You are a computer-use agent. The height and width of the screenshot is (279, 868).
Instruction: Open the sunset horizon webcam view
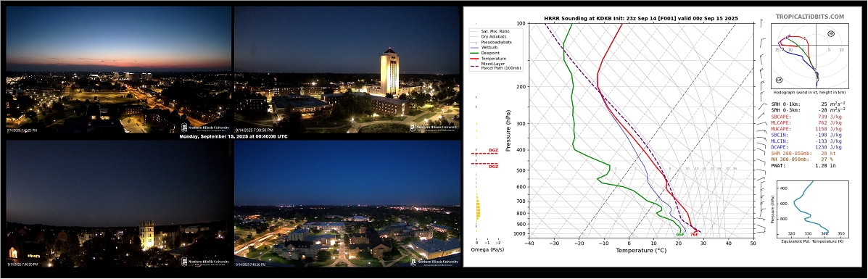click(118, 70)
